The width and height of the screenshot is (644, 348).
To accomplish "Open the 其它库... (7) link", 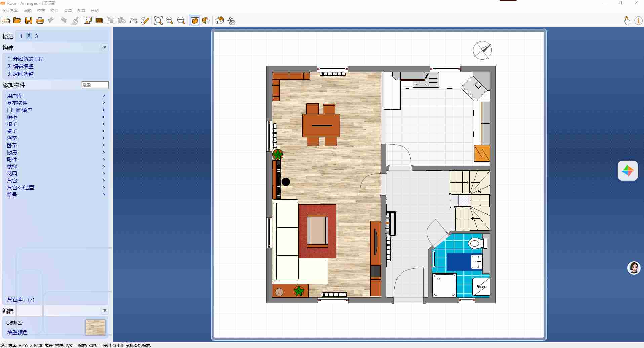I will tap(21, 299).
